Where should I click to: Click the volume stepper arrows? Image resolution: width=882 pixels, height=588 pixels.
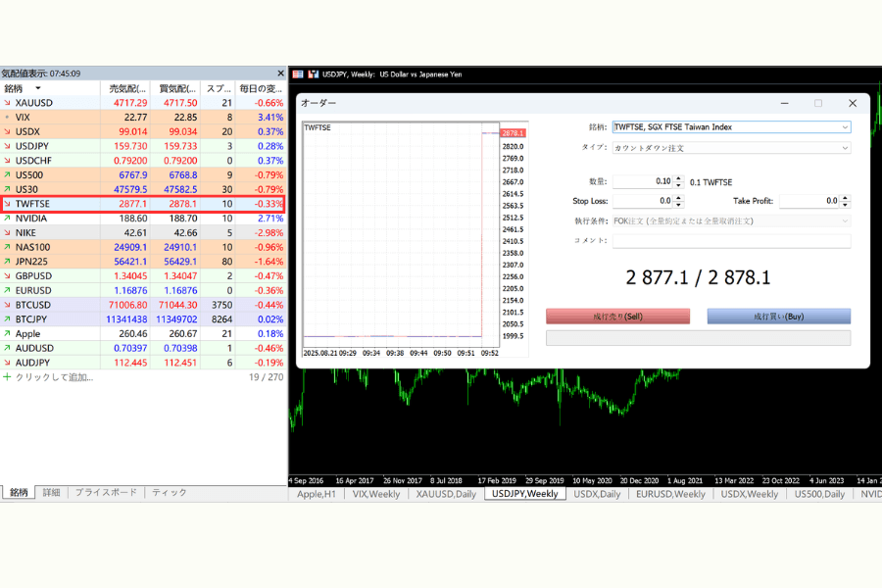679,181
